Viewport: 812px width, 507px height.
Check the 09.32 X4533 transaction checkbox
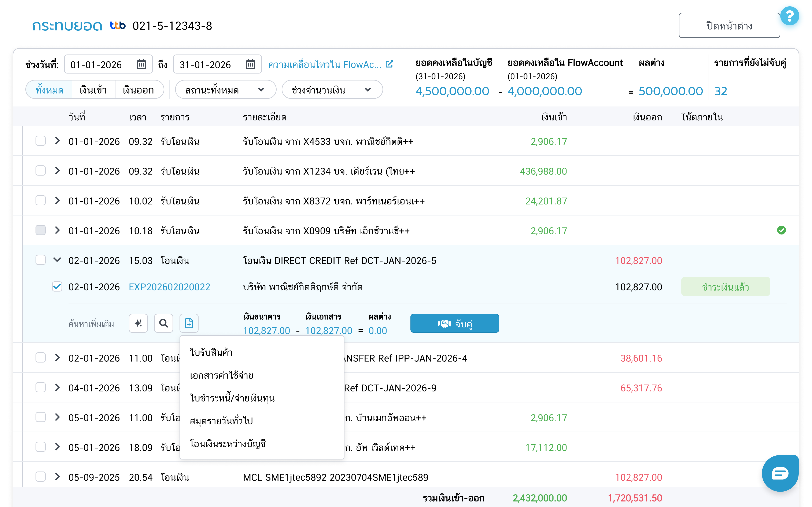[41, 141]
